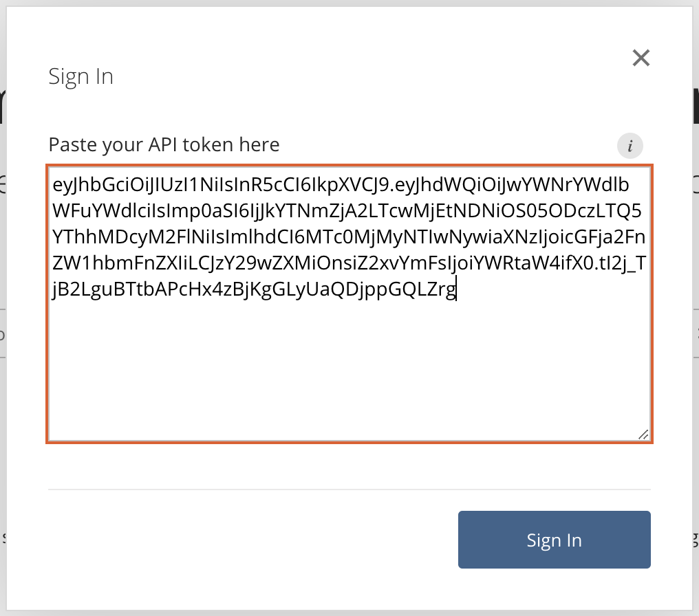Click the textarea resize handle corner
The height and width of the screenshot is (616, 699).
[x=643, y=434]
